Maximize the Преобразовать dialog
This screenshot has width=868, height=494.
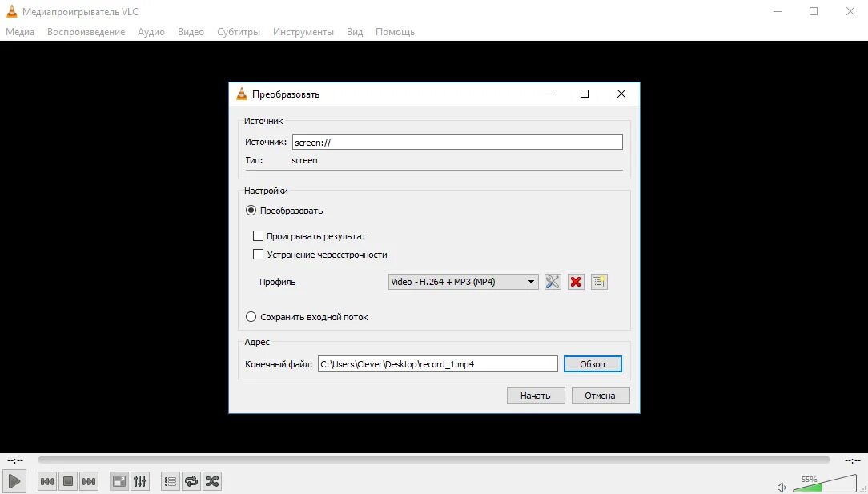pyautogui.click(x=584, y=94)
